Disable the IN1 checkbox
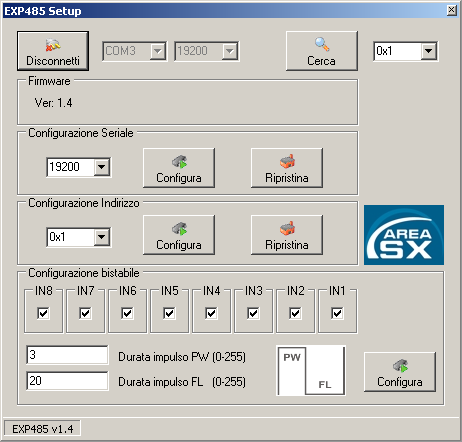The height and width of the screenshot is (442, 462). 337,313
